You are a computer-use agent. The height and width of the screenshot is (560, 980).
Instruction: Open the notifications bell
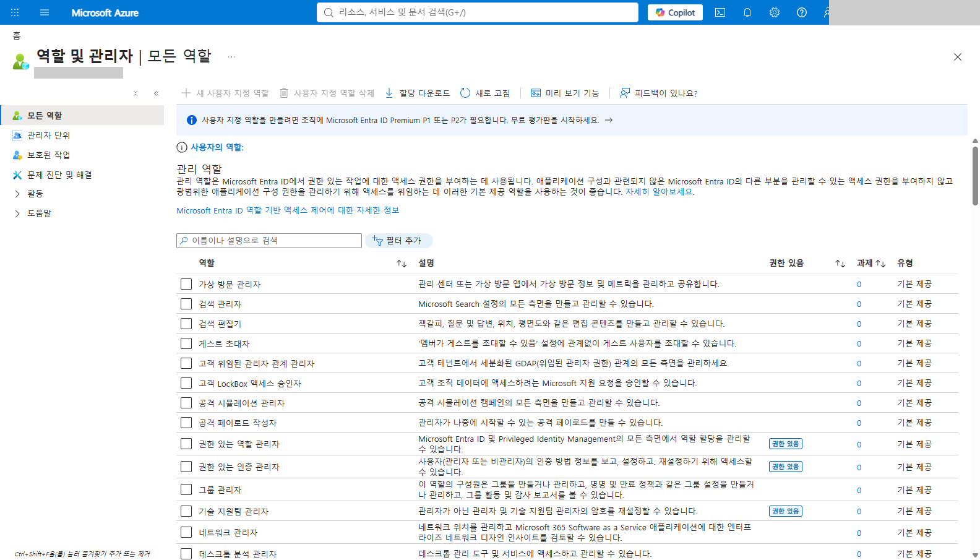click(x=747, y=12)
